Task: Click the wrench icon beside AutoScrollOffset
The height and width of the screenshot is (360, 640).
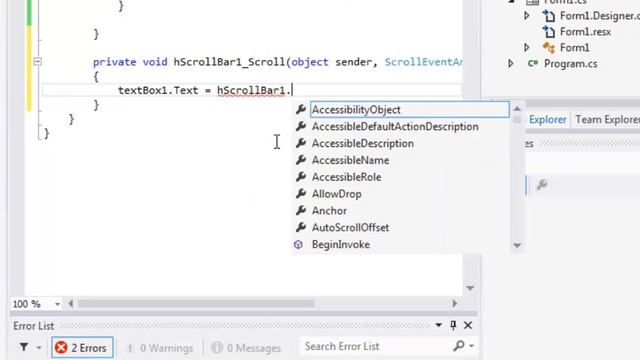Action: [x=301, y=227]
